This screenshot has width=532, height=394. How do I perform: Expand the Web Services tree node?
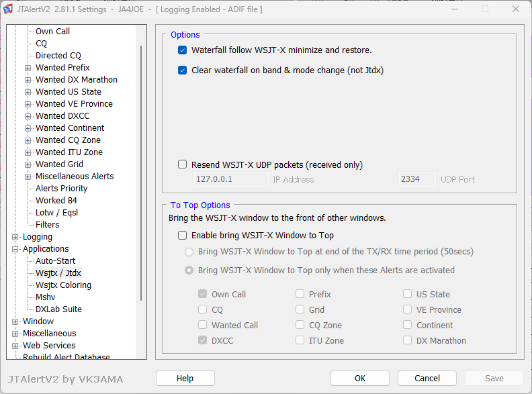15,346
